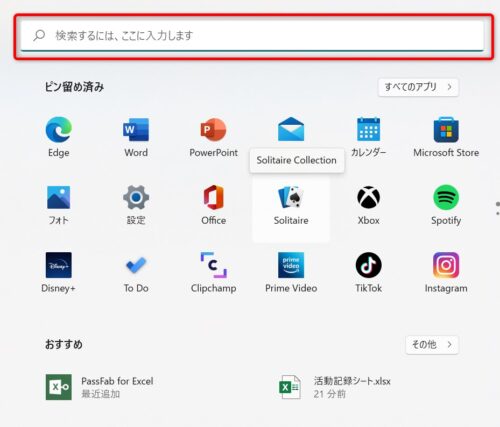Open the PowerPoint pinned app
This screenshot has height=427, width=500.
214,137
